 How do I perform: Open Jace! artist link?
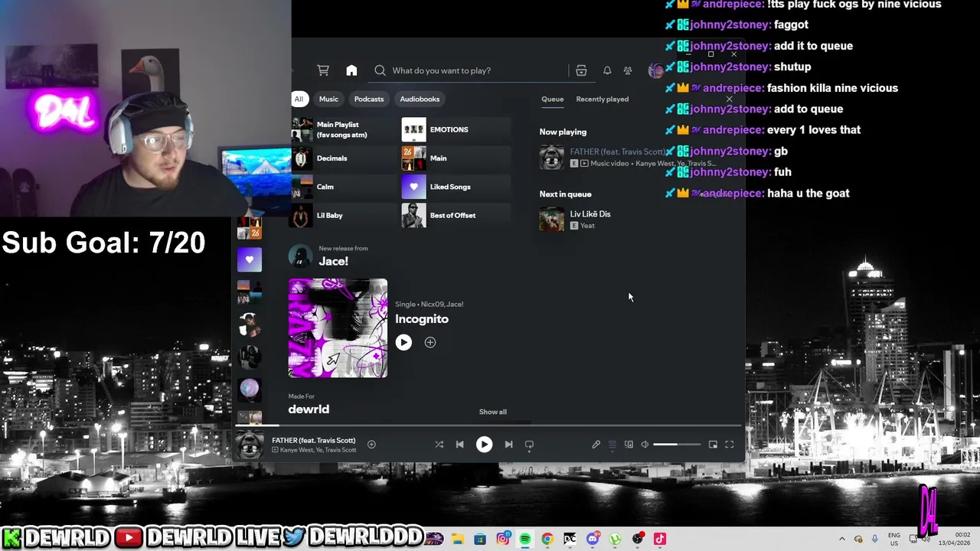(x=333, y=261)
